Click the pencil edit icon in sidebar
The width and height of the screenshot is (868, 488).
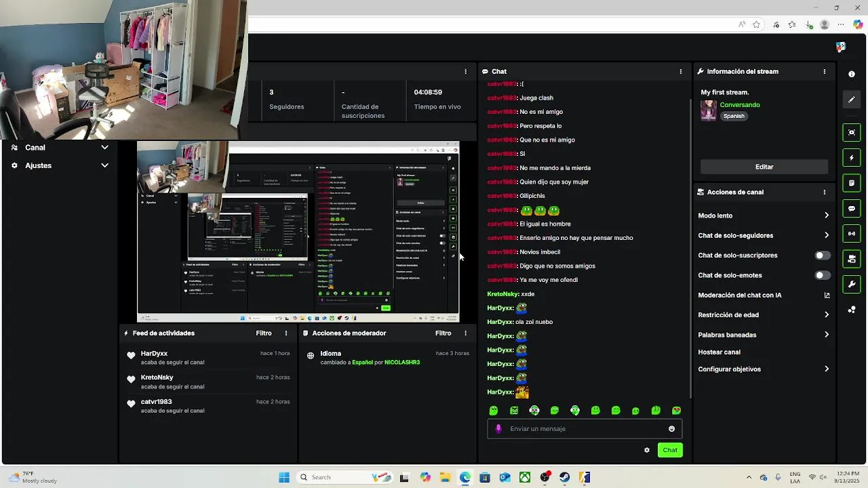tap(852, 100)
